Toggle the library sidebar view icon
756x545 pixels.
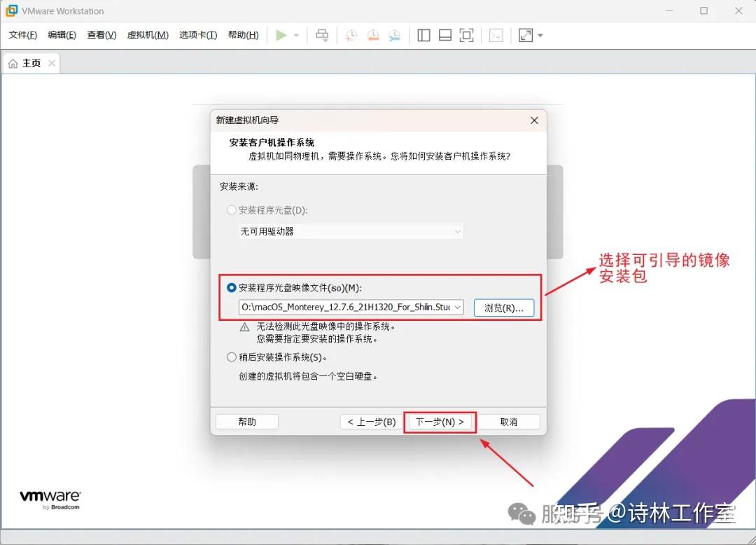[x=423, y=35]
